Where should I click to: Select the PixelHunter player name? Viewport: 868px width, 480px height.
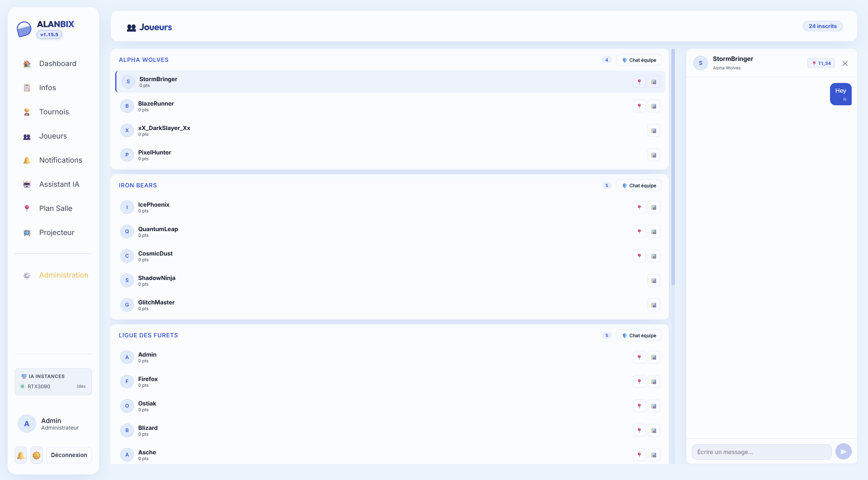(x=155, y=152)
